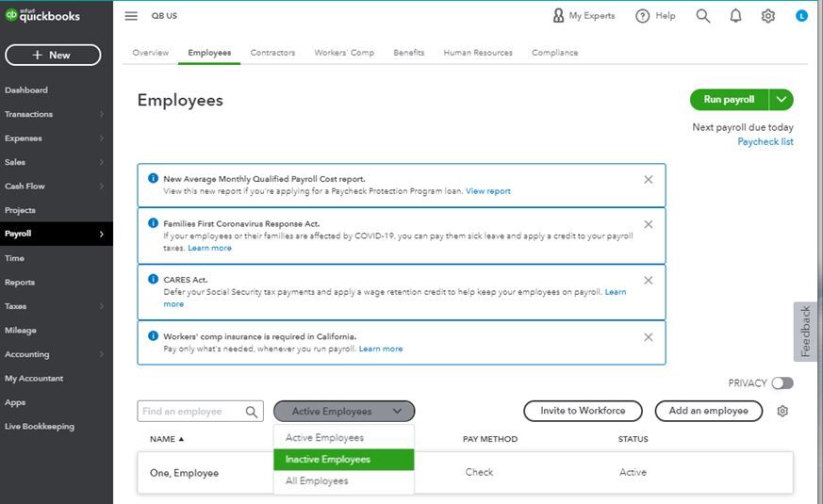Click Add an employee

click(709, 411)
